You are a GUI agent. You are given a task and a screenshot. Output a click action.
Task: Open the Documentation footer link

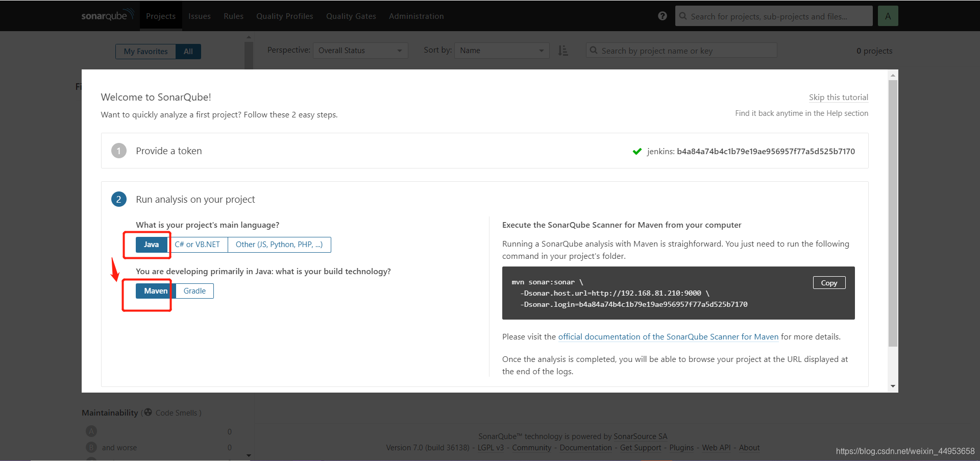click(585, 448)
